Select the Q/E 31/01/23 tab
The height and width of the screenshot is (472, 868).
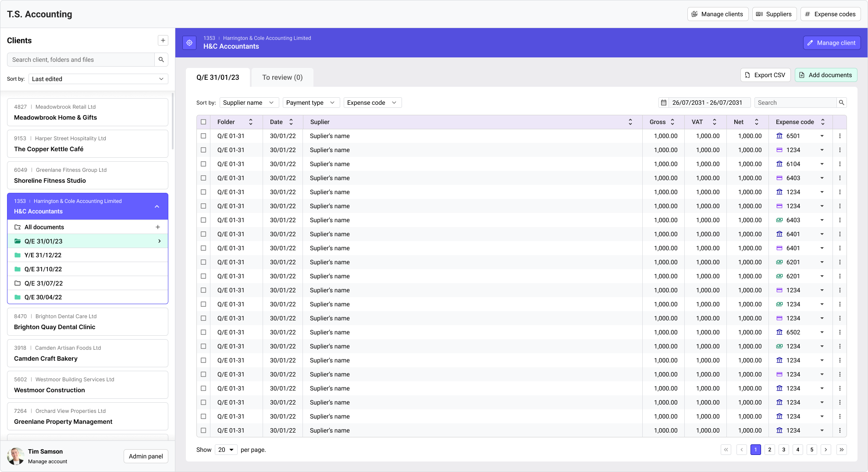[x=218, y=77]
